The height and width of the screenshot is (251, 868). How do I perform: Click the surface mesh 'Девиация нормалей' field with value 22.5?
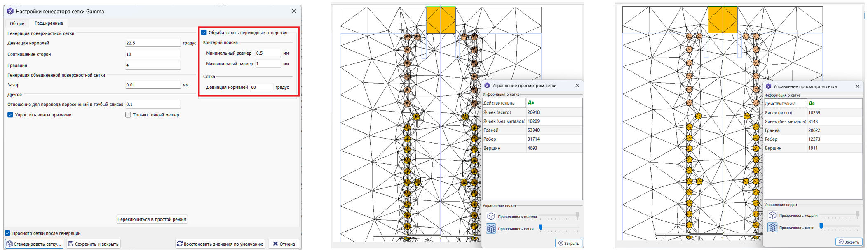[153, 43]
